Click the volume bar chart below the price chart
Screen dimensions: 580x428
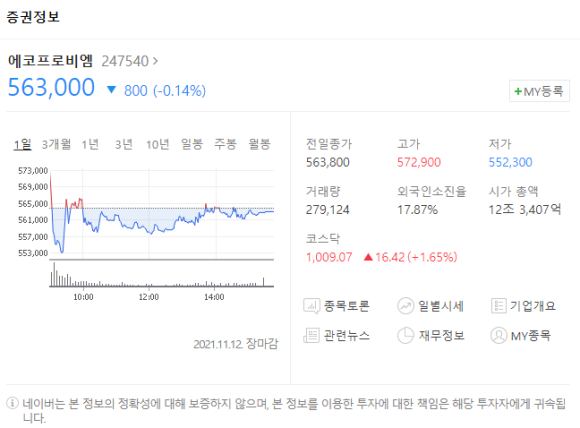pyautogui.click(x=162, y=274)
